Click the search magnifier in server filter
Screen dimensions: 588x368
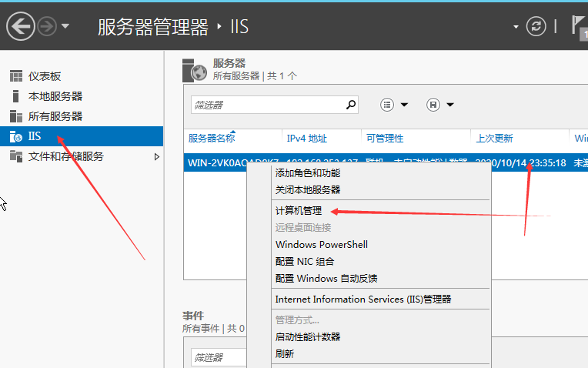coord(351,105)
